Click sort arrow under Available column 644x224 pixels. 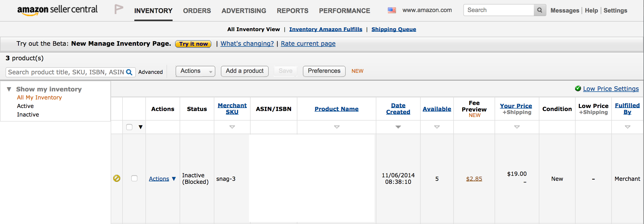click(437, 127)
